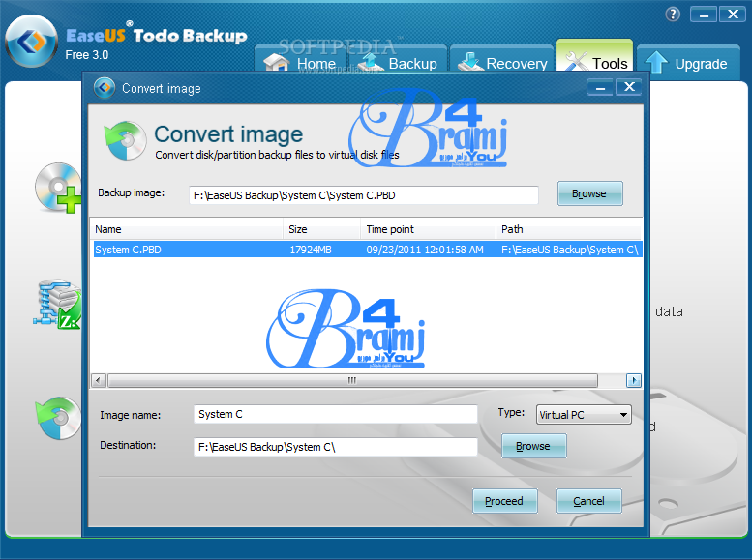Click the Convert image header disc icon
The image size is (752, 560).
click(x=125, y=140)
